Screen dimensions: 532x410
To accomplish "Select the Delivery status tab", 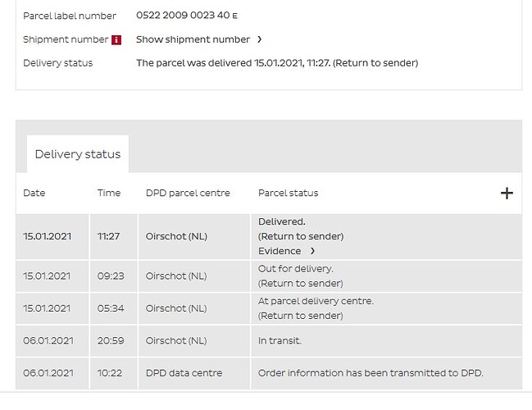I will click(78, 154).
